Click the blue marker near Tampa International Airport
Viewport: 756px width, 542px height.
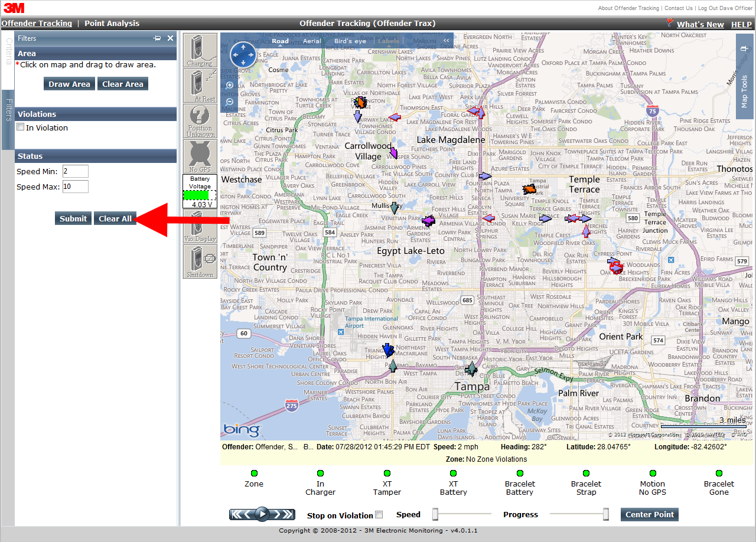pyautogui.click(x=388, y=349)
